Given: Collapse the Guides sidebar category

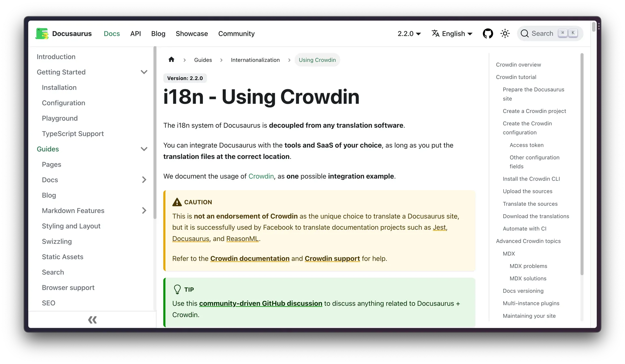Looking at the screenshot, I should point(144,149).
